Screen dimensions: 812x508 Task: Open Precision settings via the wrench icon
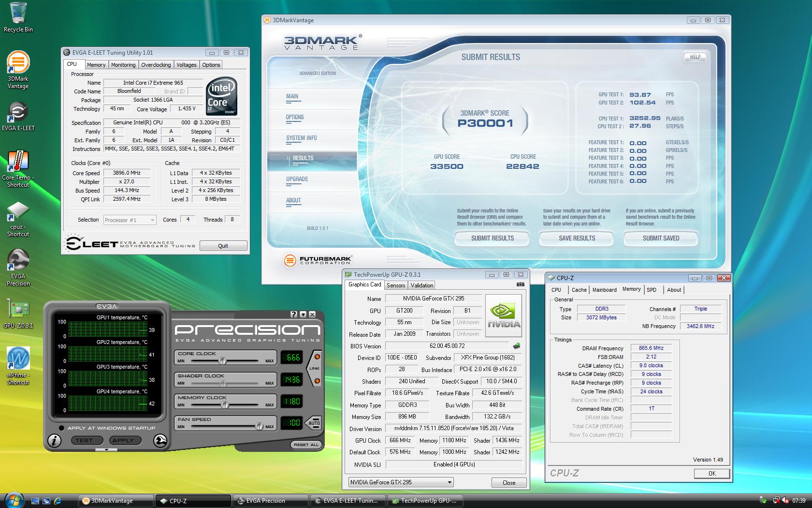click(x=160, y=440)
